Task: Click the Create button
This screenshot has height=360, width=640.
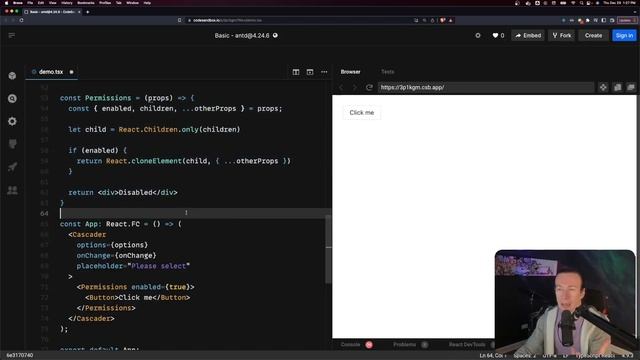Action: (x=593, y=36)
